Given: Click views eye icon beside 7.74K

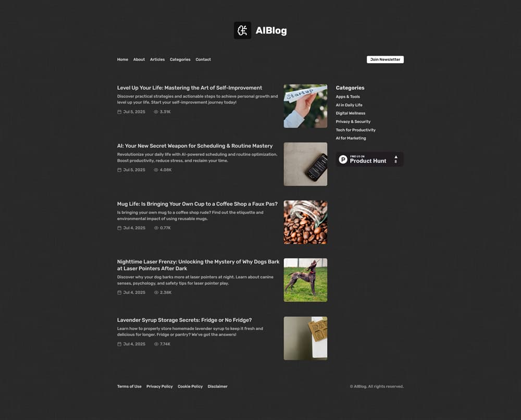Looking at the screenshot, I should pyautogui.click(x=156, y=344).
